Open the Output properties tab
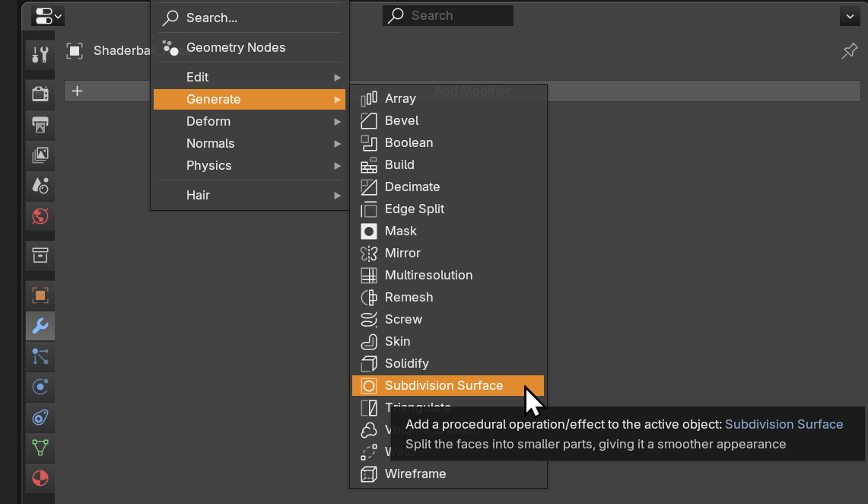This screenshot has height=504, width=868. tap(40, 125)
